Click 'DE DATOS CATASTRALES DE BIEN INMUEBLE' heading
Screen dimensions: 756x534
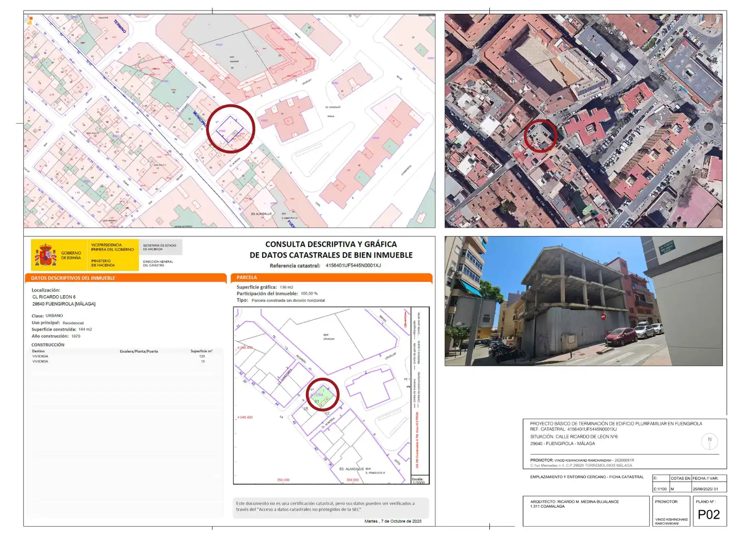[331, 255]
